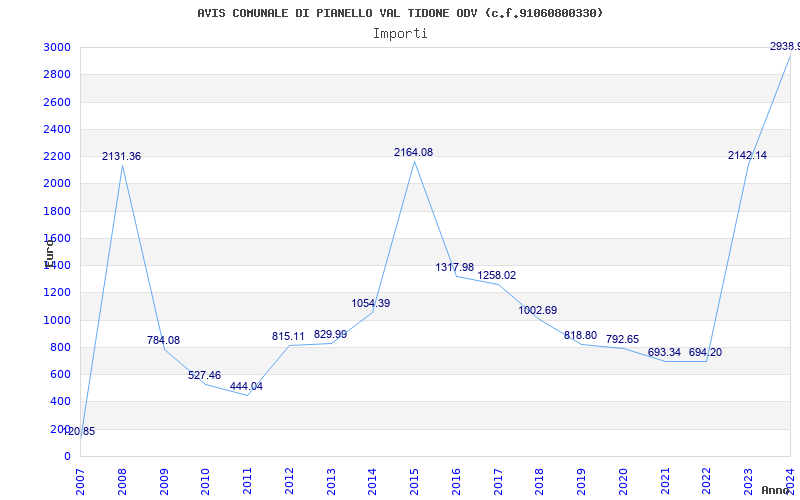Image resolution: width=800 pixels, height=500 pixels.
Task: Click the 2400 y-axis tick label
Action: click(57, 129)
